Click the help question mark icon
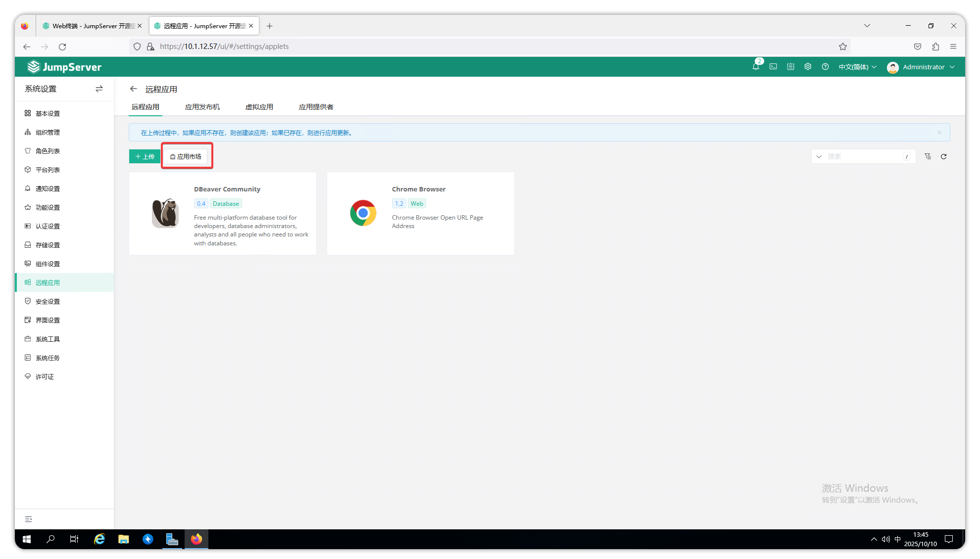Image resolution: width=980 pixels, height=559 pixels. pyautogui.click(x=825, y=67)
